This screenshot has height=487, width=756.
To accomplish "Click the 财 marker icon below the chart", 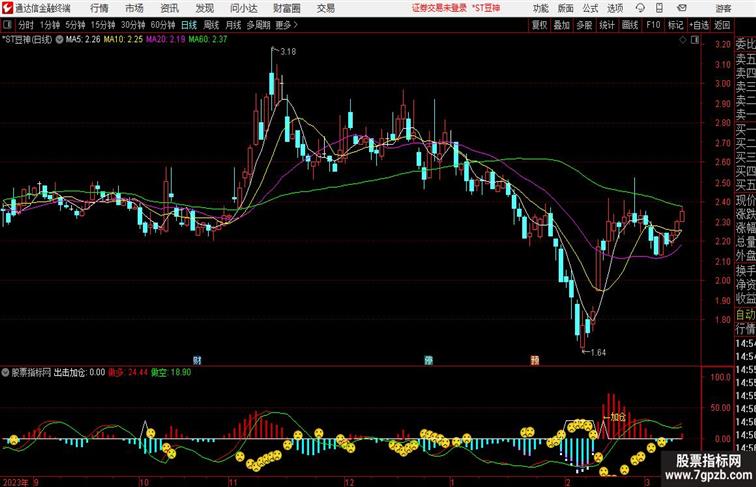I will [x=197, y=360].
